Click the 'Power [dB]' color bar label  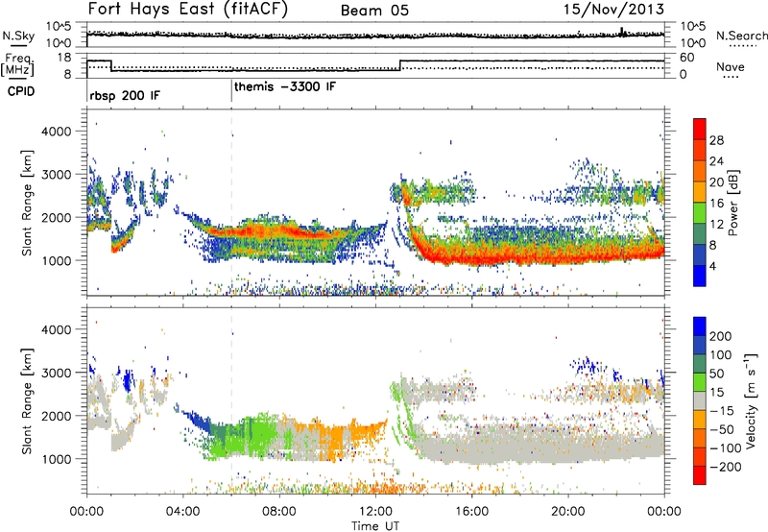tap(733, 203)
